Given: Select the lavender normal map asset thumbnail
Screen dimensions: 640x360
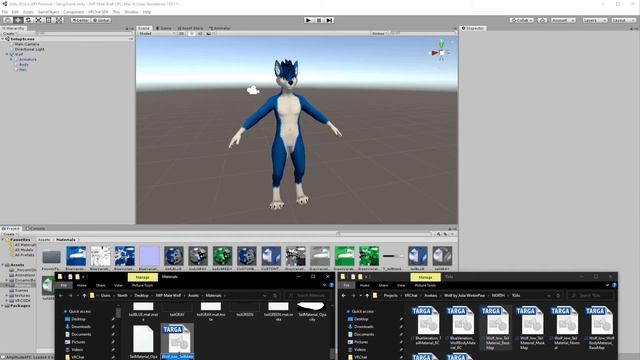Looking at the screenshot, I should click(149, 256).
